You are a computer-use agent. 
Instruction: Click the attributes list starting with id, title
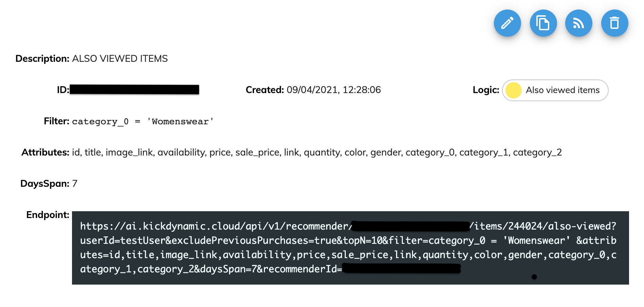(317, 152)
